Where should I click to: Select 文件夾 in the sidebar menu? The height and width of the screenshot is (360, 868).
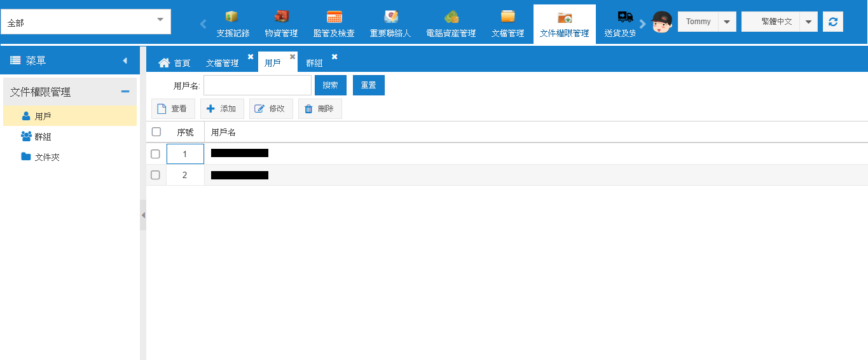(47, 157)
